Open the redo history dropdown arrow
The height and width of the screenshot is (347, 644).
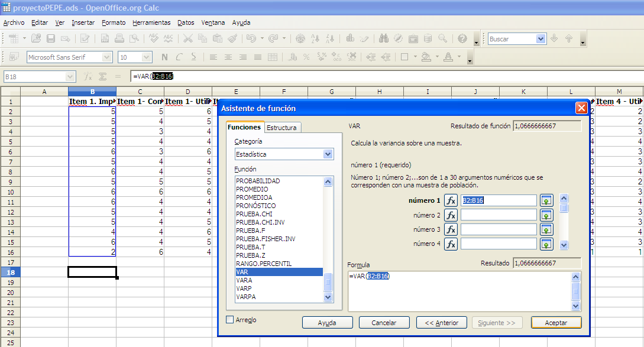(284, 38)
